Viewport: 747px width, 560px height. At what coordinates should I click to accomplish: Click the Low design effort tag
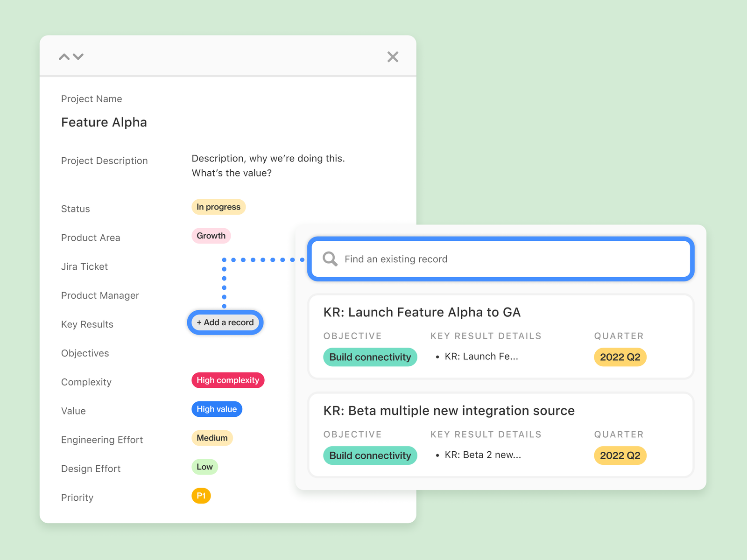[x=204, y=467]
